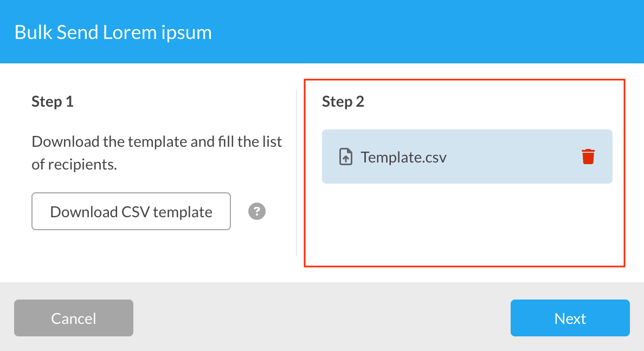Image resolution: width=644 pixels, height=351 pixels.
Task: Click the Step 2 heading
Action: point(343,101)
